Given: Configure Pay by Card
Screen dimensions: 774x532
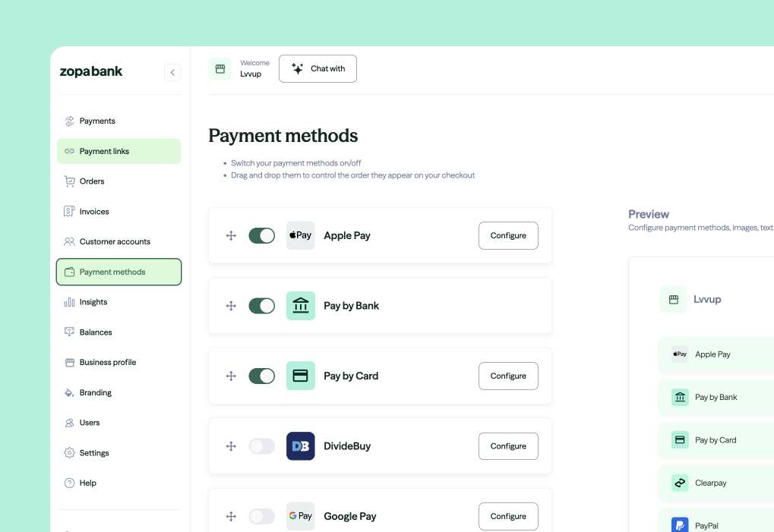Looking at the screenshot, I should [508, 376].
